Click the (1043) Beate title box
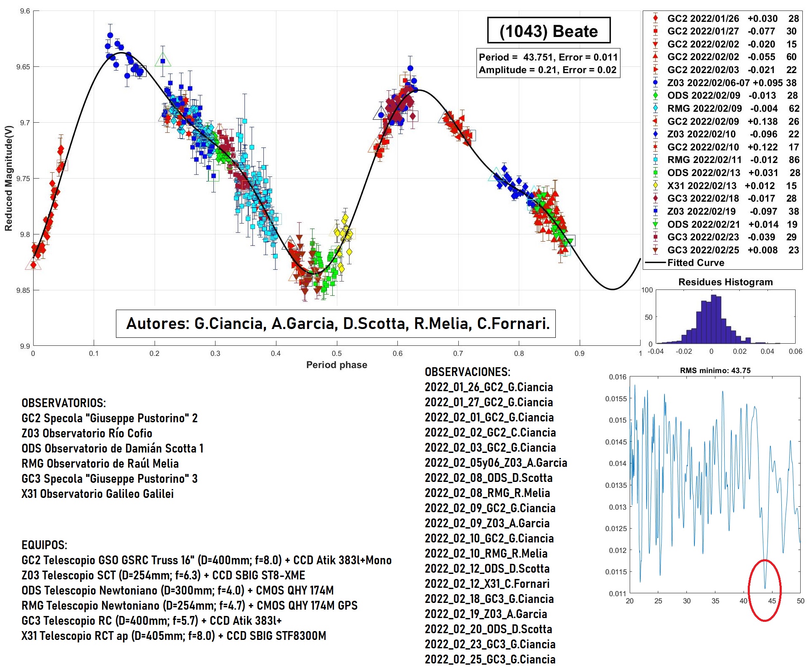This screenshot has width=812, height=671. point(549,30)
